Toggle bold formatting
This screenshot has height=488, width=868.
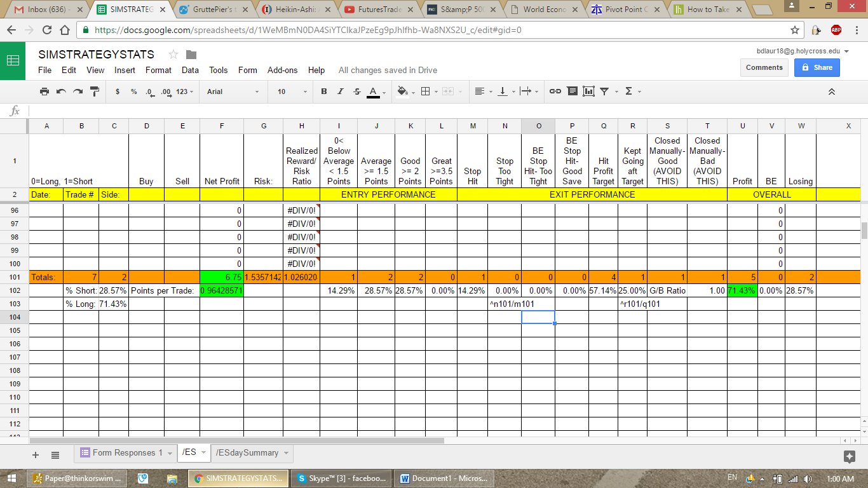tap(324, 91)
